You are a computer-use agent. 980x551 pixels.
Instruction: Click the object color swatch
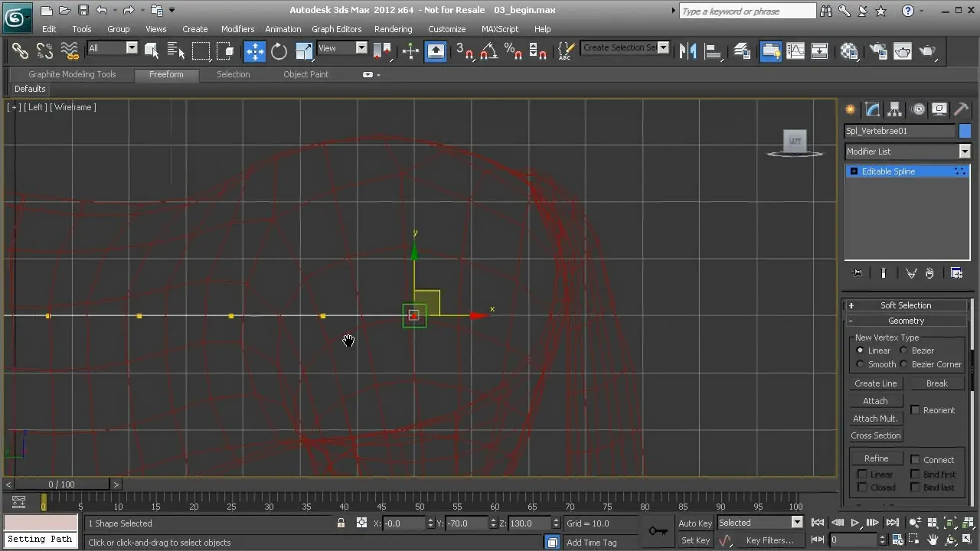click(x=965, y=131)
